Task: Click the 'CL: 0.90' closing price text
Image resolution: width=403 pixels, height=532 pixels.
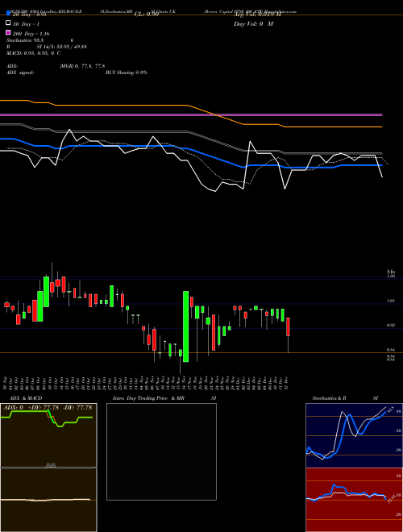Action: click(147, 15)
